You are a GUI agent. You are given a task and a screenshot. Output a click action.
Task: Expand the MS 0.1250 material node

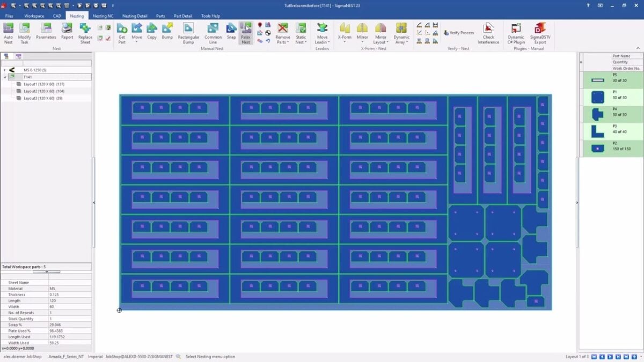coord(5,70)
